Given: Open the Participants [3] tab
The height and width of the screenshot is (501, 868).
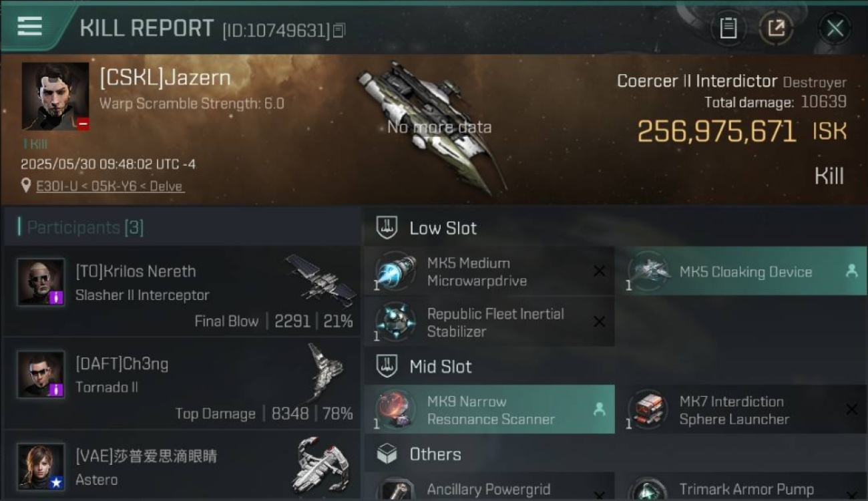Looking at the screenshot, I should point(81,227).
